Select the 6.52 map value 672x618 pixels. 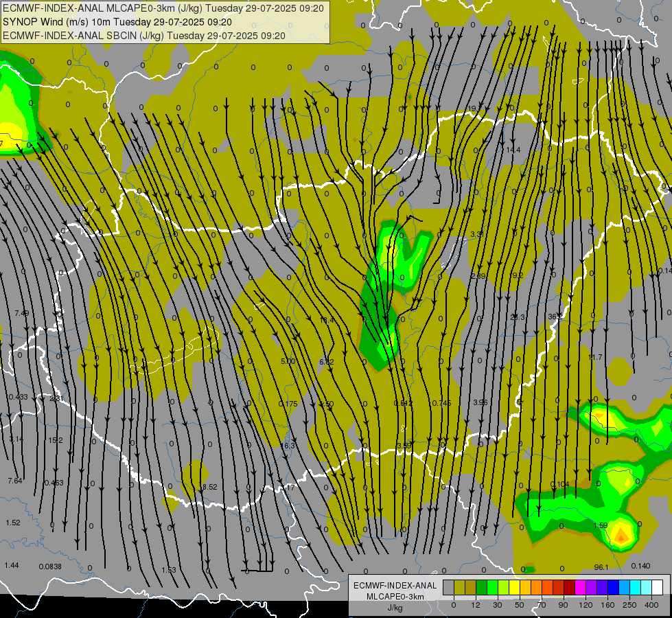click(x=327, y=363)
